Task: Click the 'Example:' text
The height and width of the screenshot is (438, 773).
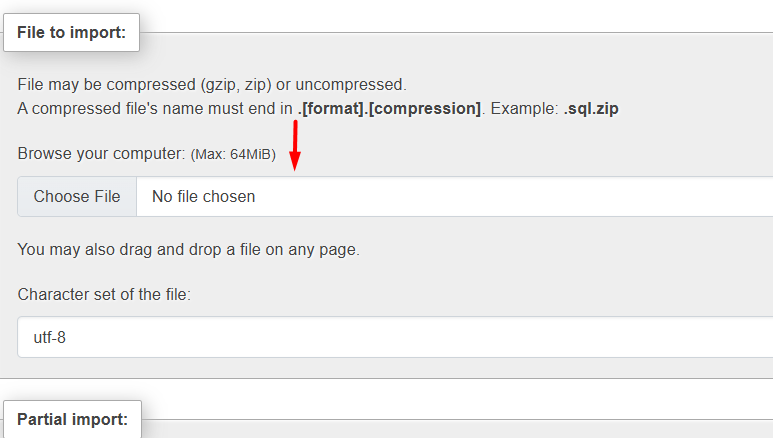Action: 521,108
